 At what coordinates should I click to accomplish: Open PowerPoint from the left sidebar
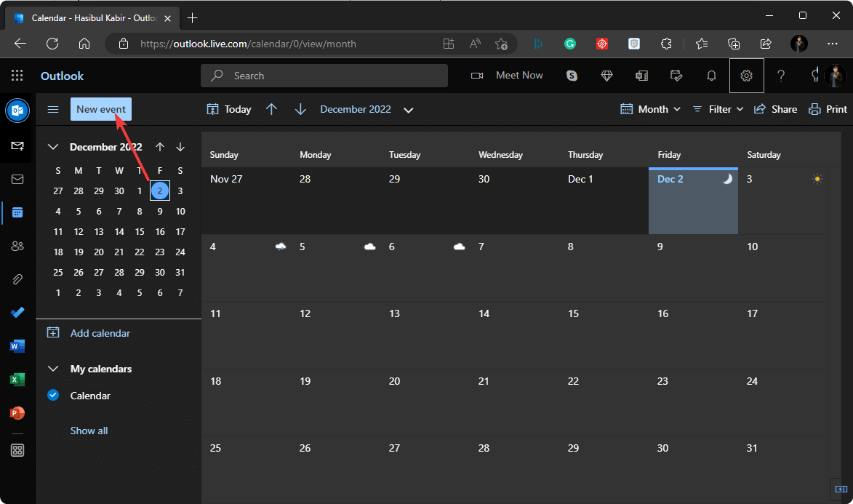click(x=17, y=413)
